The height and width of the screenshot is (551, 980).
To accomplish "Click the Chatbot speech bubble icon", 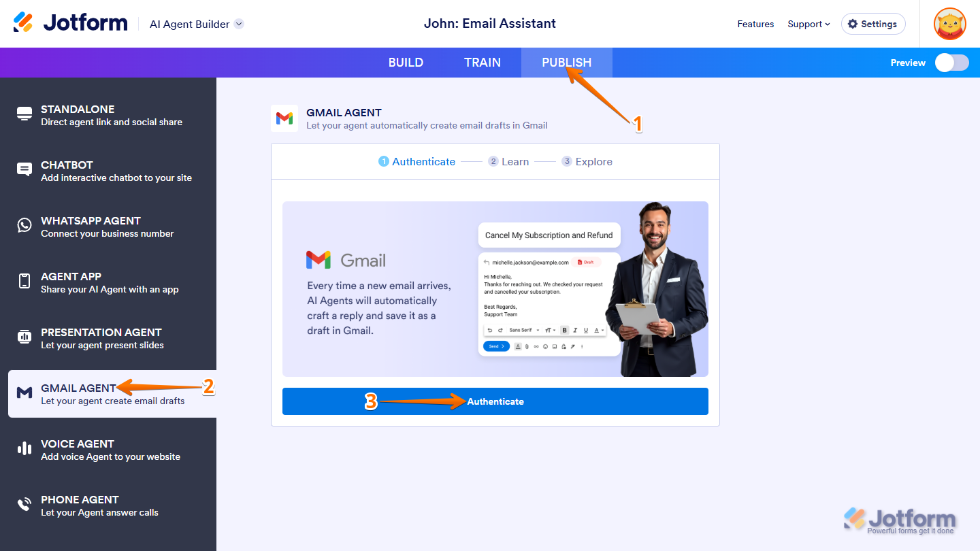I will (24, 169).
